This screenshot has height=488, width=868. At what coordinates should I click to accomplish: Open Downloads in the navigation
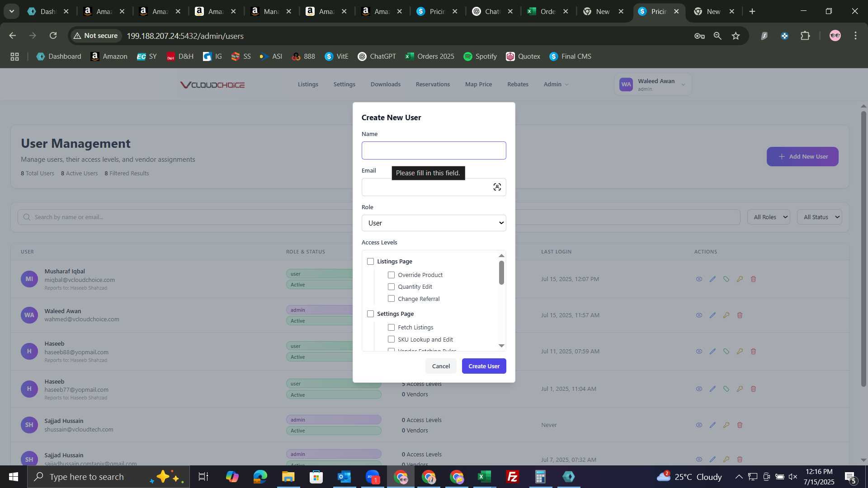click(385, 84)
